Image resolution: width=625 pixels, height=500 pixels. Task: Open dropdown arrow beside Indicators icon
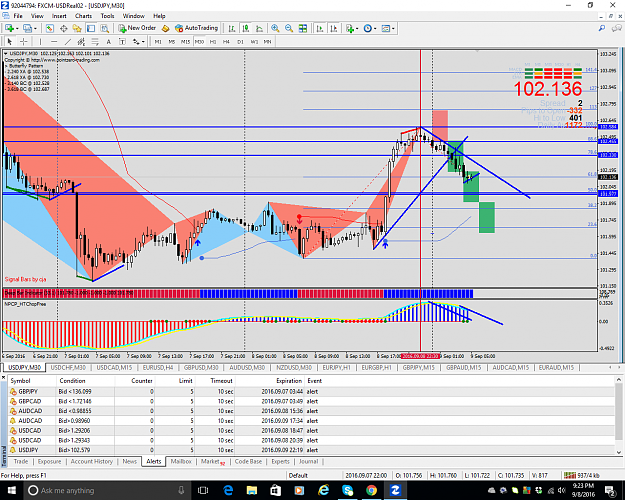click(x=357, y=28)
